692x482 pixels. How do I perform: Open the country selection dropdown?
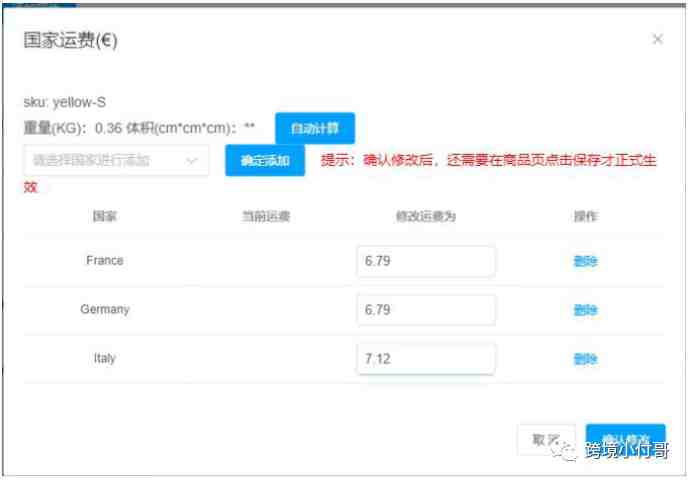click(x=117, y=160)
